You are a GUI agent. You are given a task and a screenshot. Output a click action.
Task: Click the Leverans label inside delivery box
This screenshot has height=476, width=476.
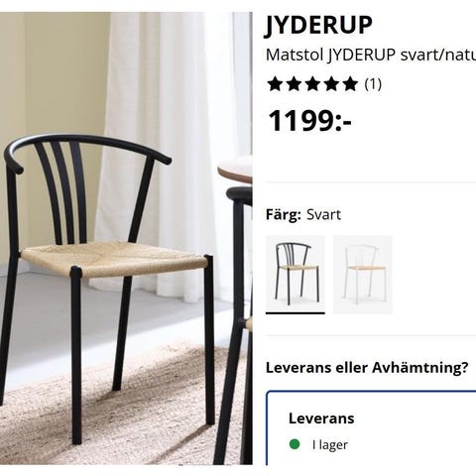click(321, 418)
